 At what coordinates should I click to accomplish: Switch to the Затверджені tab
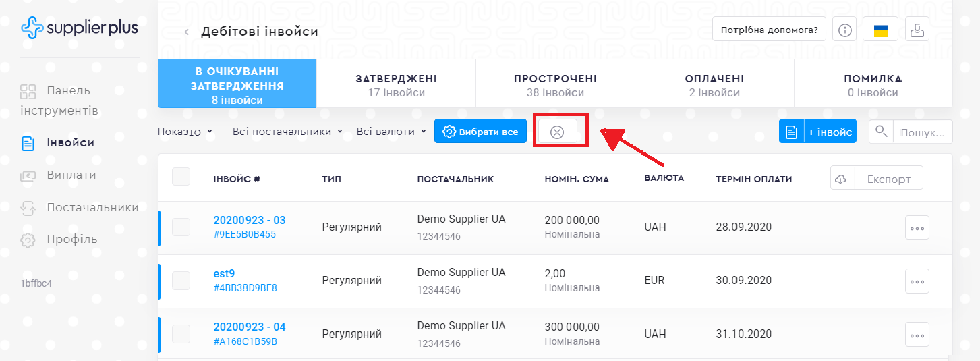pos(396,85)
